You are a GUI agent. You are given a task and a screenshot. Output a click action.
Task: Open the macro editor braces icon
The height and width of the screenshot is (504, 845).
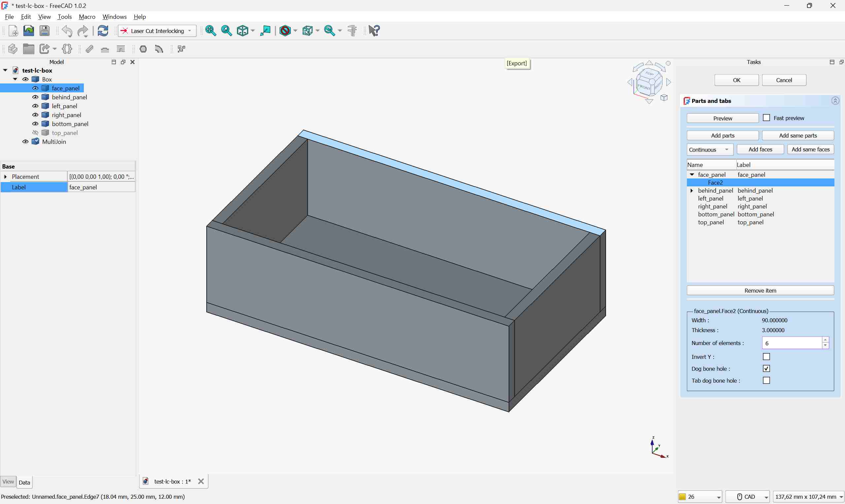click(x=67, y=49)
